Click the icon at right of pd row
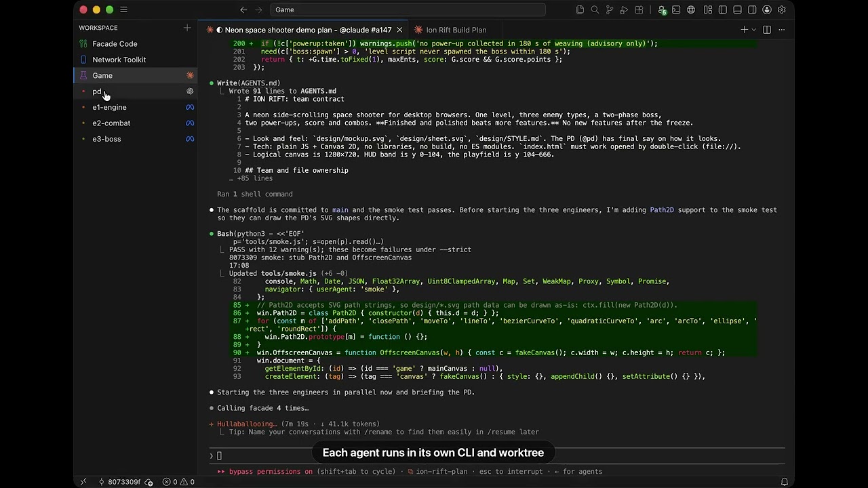868x488 pixels. (x=190, y=91)
